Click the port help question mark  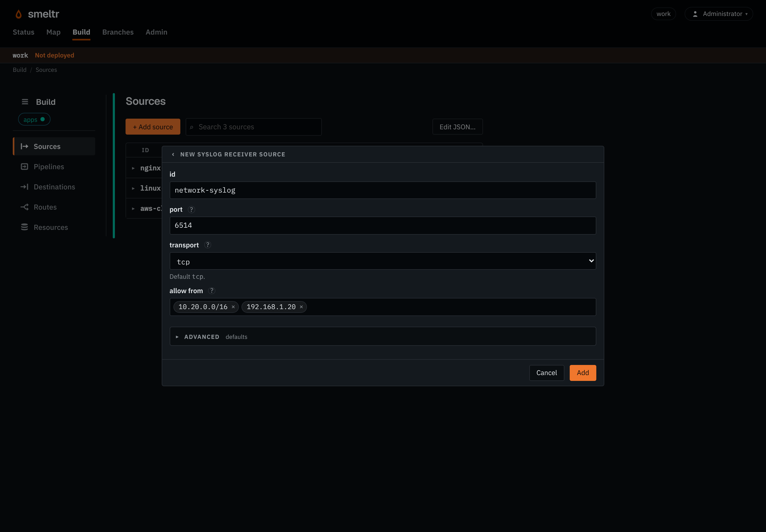click(x=191, y=209)
